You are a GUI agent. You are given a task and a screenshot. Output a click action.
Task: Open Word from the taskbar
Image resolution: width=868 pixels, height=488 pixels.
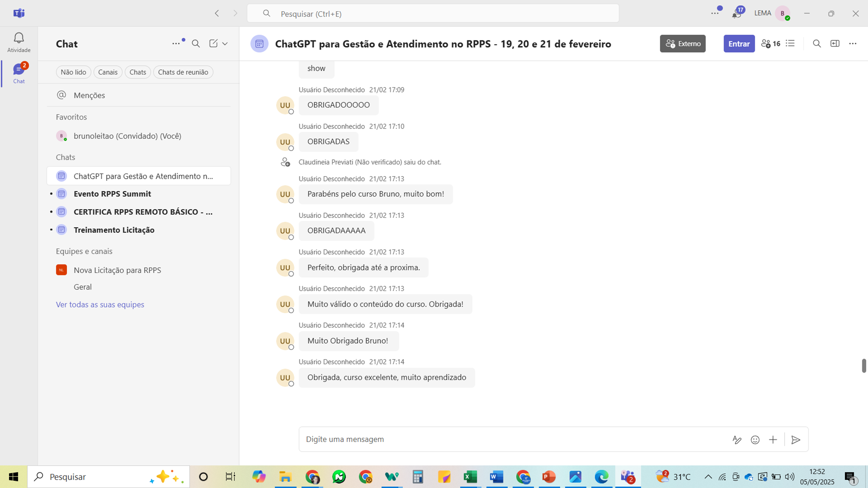click(496, 477)
